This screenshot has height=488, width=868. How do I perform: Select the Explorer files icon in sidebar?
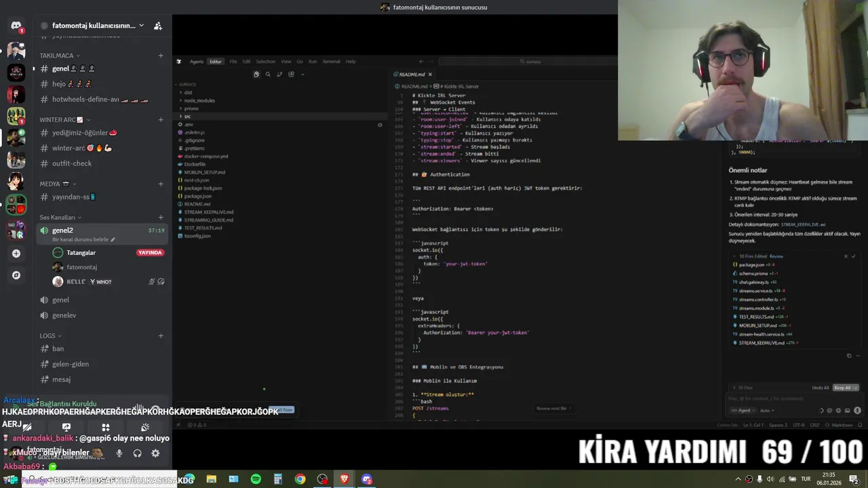[x=256, y=75]
